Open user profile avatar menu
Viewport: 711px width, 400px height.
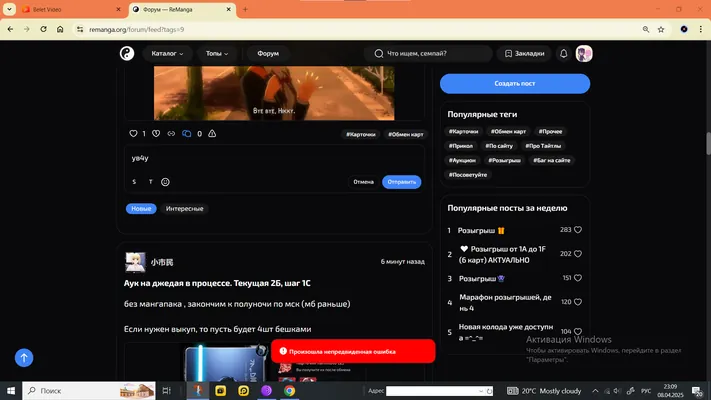pos(584,54)
